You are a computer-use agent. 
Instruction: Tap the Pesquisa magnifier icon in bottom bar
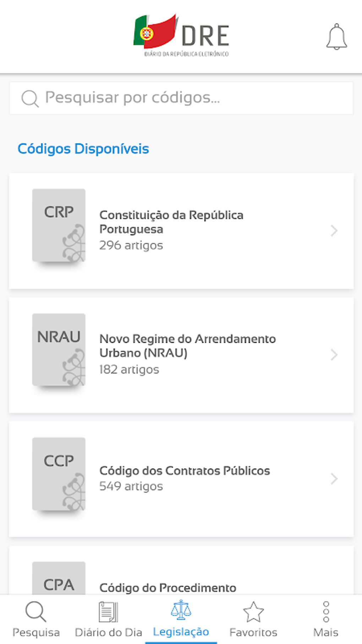pos(36,612)
